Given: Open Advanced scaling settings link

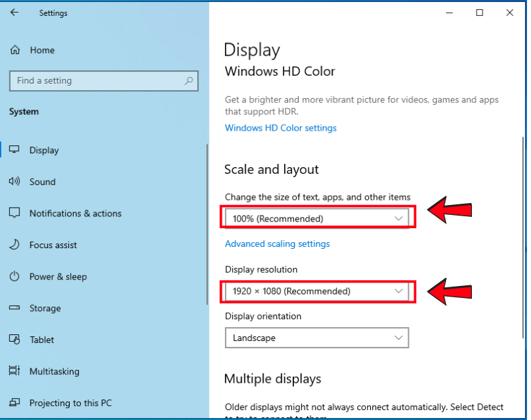Looking at the screenshot, I should click(277, 244).
